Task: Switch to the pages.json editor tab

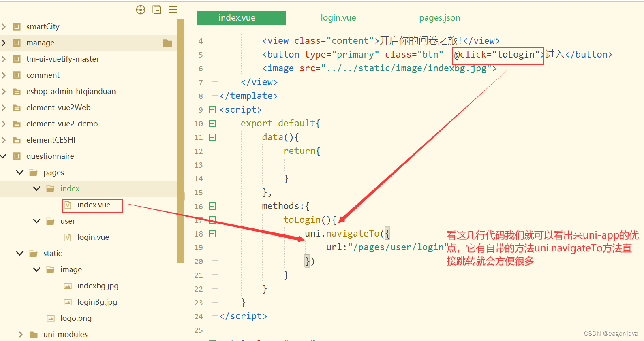Action: pyautogui.click(x=440, y=18)
